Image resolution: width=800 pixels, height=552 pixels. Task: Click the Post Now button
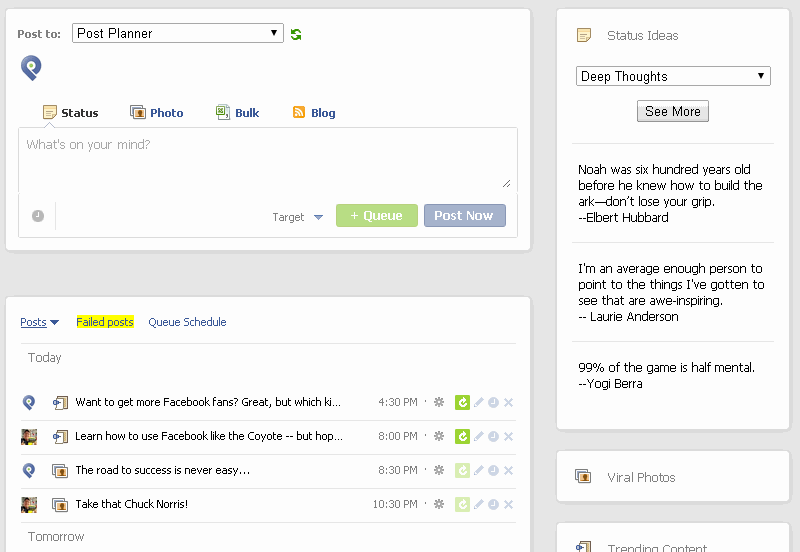pyautogui.click(x=464, y=216)
